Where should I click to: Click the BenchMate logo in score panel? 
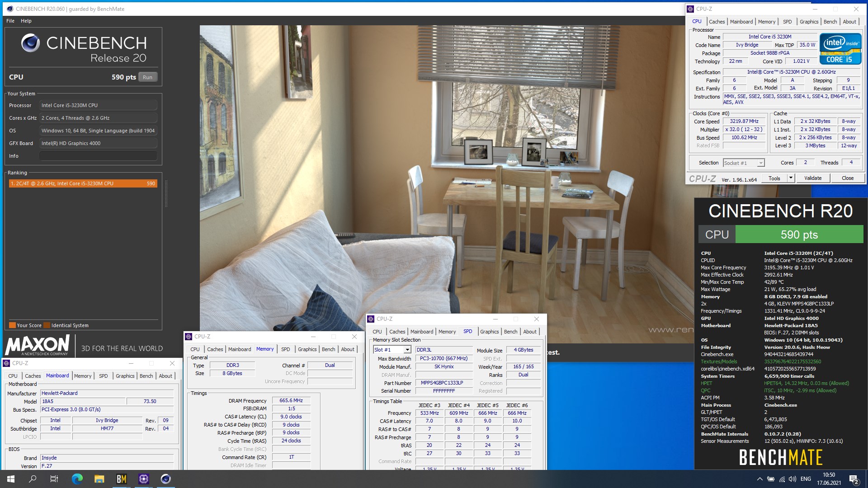[x=781, y=457]
